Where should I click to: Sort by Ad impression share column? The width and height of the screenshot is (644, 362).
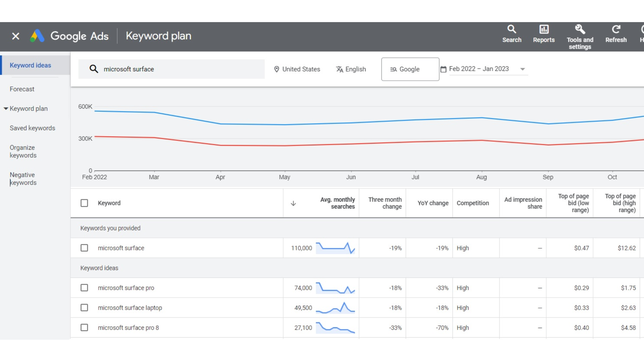pyautogui.click(x=523, y=203)
